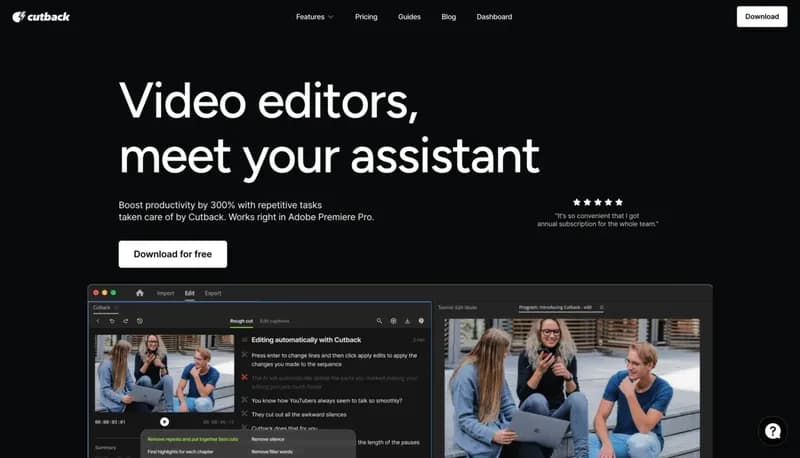
Task: Click green 'Remove repeats and put together' option
Action: [x=193, y=439]
